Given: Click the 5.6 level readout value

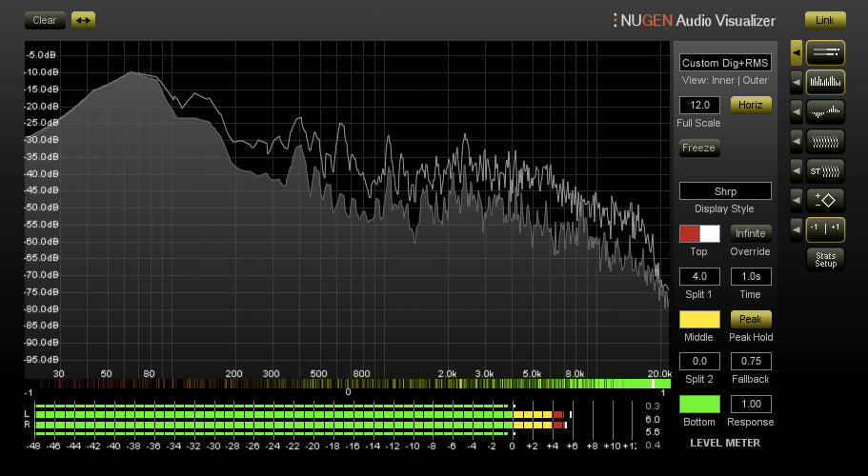Looking at the screenshot, I should (x=653, y=432).
